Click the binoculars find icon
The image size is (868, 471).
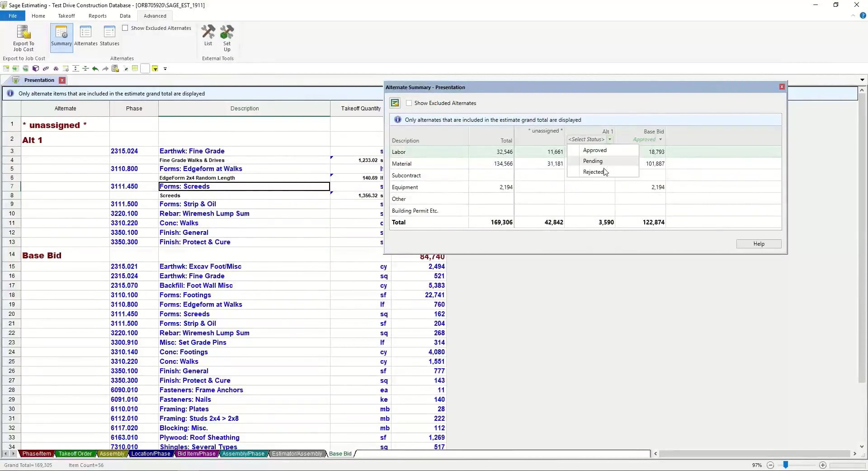click(x=56, y=69)
